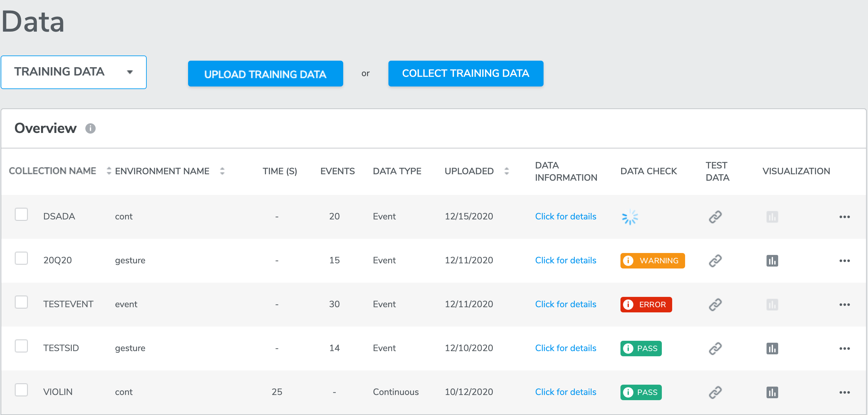
Task: Open test data link for TESTEVENT row
Action: (715, 305)
